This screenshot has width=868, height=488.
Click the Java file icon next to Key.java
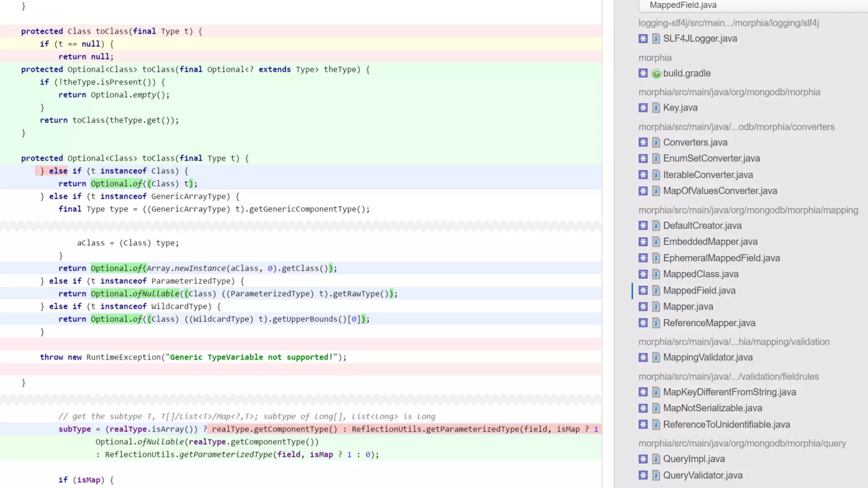tap(656, 108)
